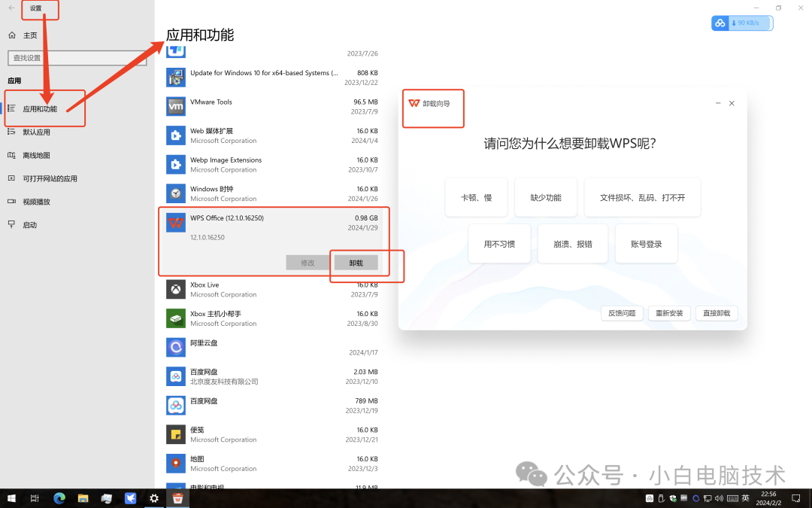
Task: Click the 0.98 GB size for WPS Office
Action: click(x=366, y=218)
